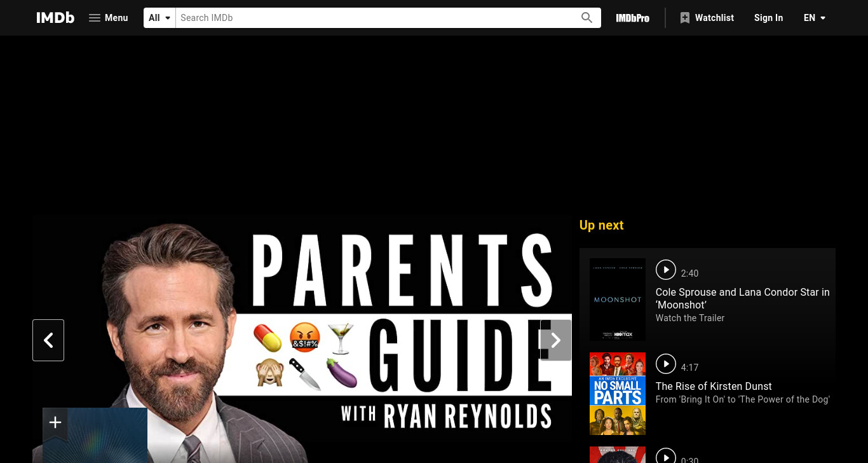Add featured title to watchlist plus ribbon
This screenshot has width=868, height=463.
(x=55, y=423)
